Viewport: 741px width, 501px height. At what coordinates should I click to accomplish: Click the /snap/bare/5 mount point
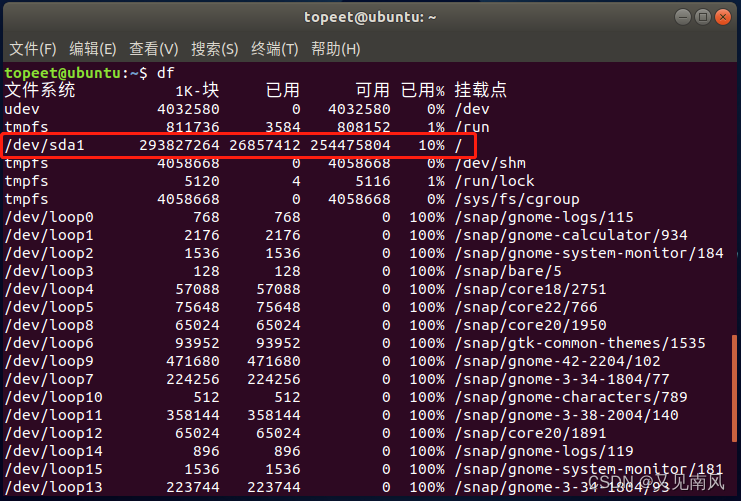tap(508, 271)
